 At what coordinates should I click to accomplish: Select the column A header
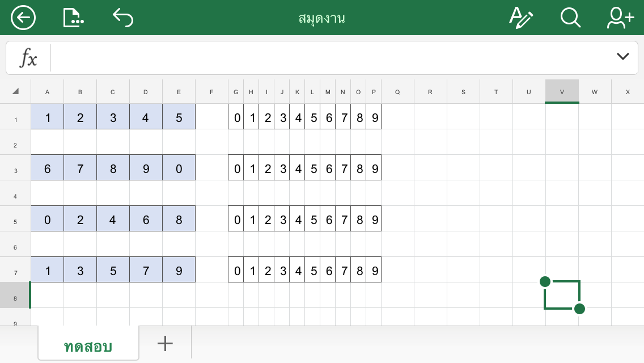click(x=47, y=91)
